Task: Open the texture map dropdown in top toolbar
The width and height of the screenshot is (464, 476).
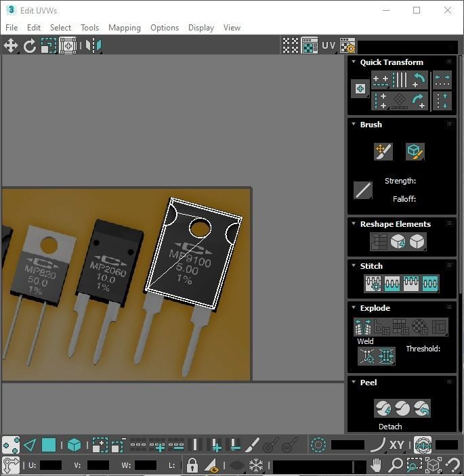Action: pyautogui.click(x=408, y=47)
